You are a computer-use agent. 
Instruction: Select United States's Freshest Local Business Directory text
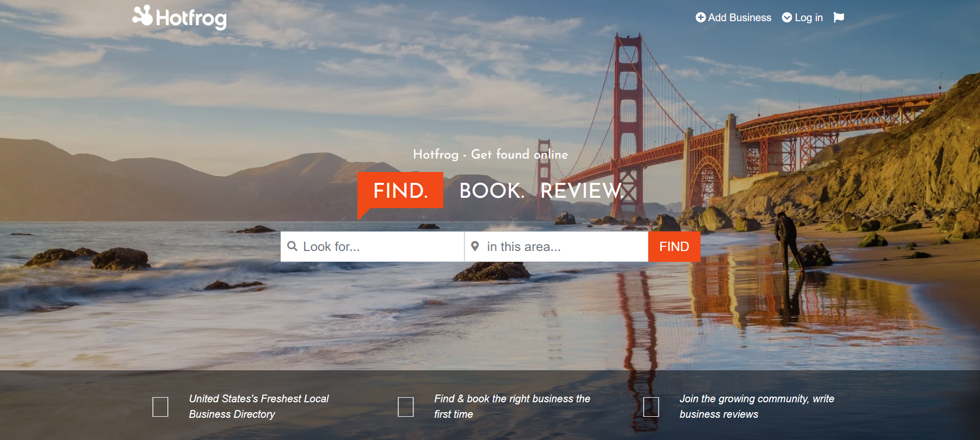pos(259,406)
